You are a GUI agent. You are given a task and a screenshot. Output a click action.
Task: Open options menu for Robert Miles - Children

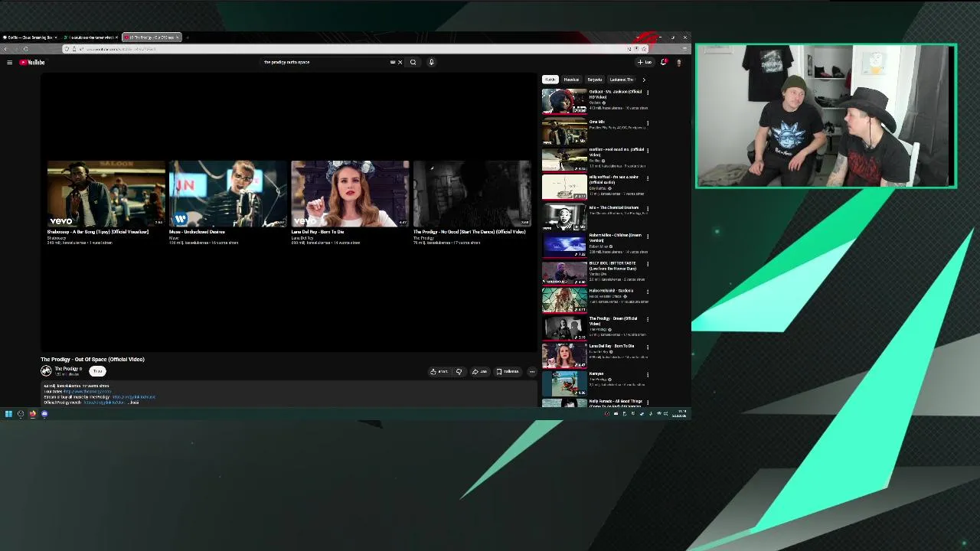pyautogui.click(x=648, y=236)
